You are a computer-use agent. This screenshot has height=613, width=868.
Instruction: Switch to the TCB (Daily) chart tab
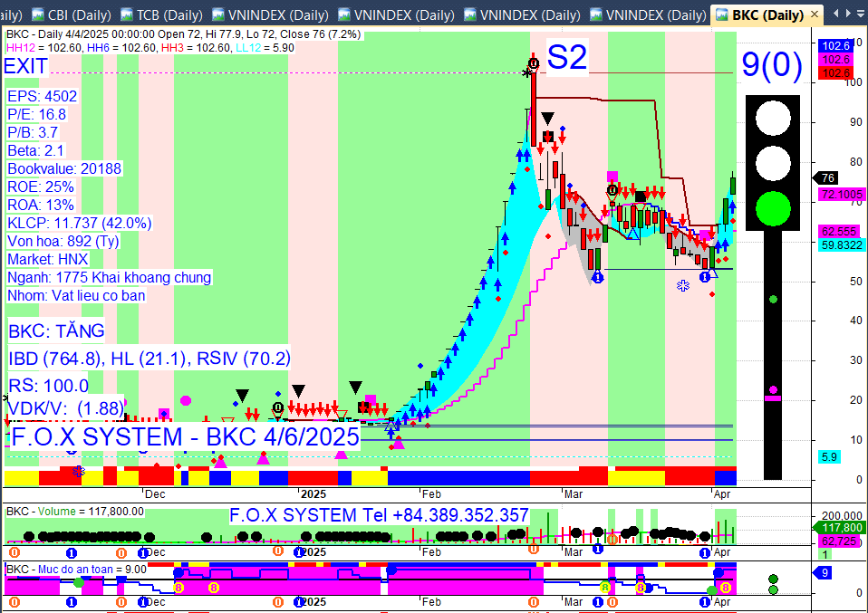(x=162, y=14)
